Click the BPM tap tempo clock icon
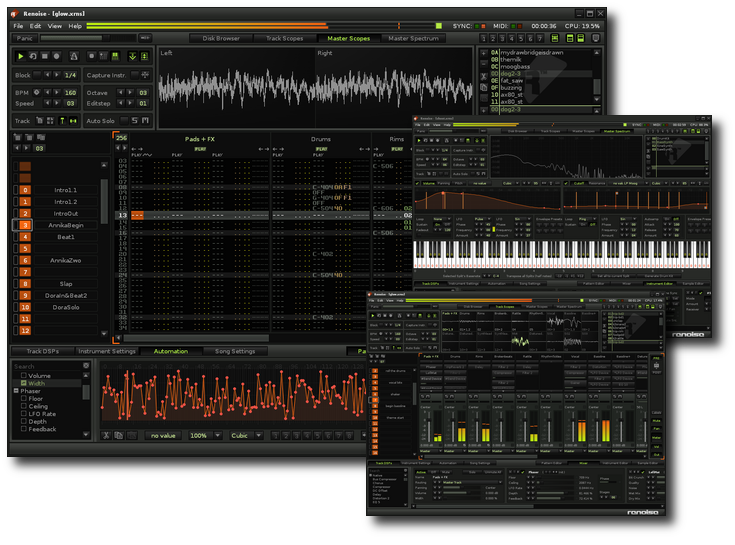This screenshot has width=735, height=545. [x=36, y=92]
